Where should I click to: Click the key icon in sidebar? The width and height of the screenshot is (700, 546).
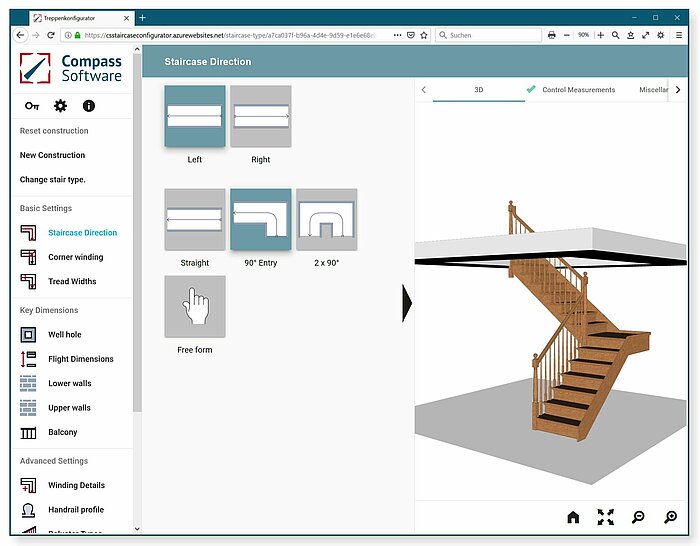coord(32,106)
